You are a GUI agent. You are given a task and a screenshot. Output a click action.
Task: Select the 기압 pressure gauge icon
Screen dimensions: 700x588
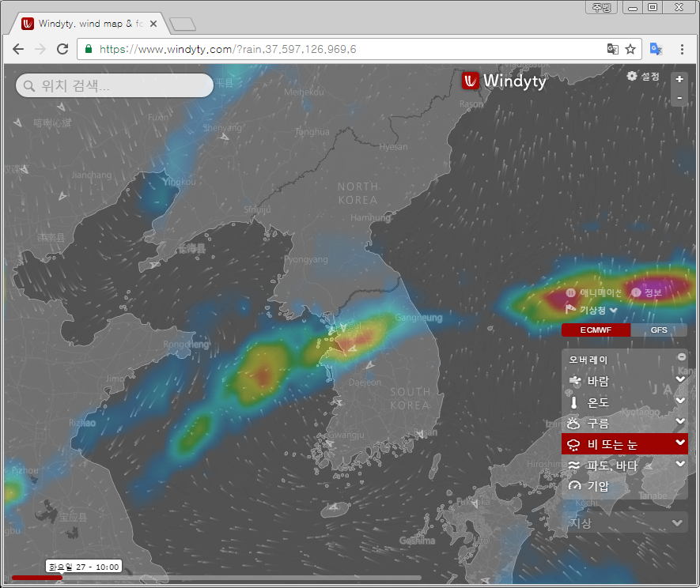pos(574,486)
